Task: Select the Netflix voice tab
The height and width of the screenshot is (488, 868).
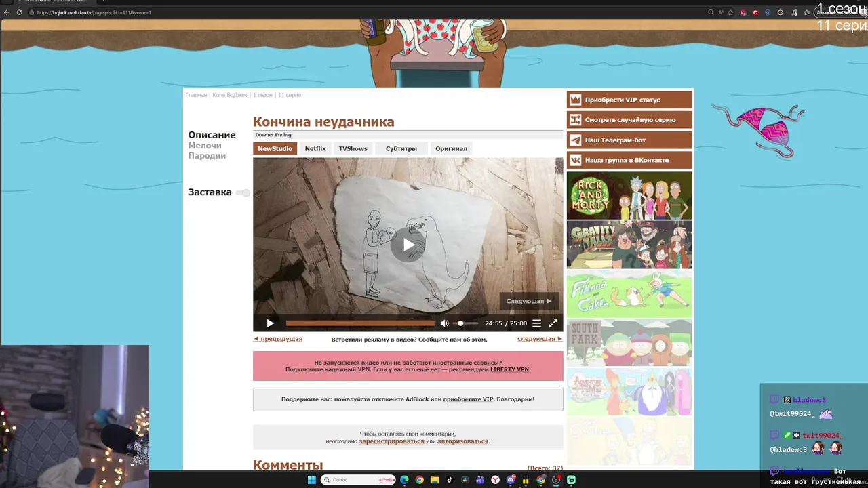Action: point(315,148)
